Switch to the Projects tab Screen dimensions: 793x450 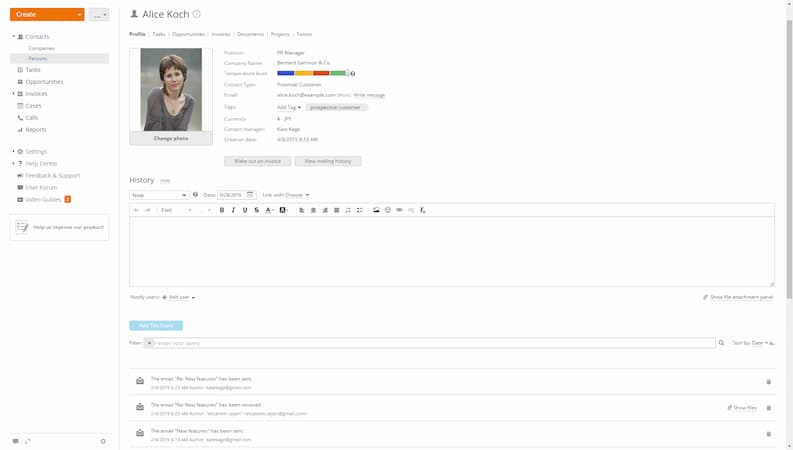click(280, 34)
